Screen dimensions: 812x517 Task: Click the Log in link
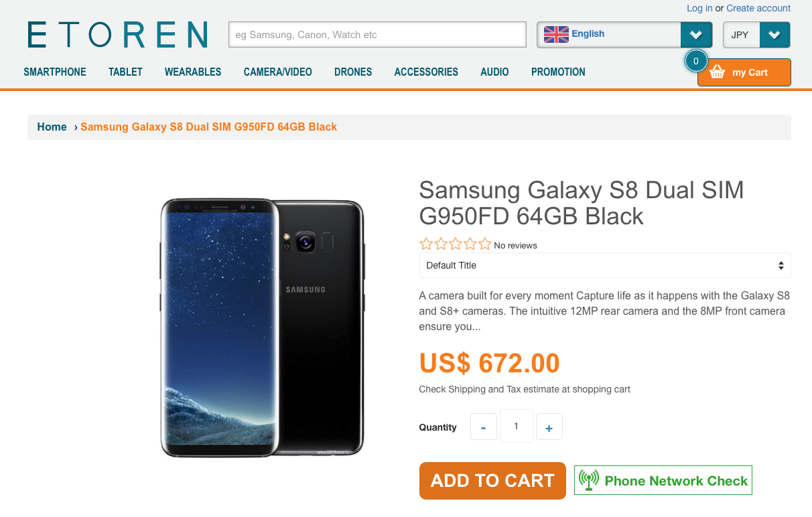pos(699,8)
